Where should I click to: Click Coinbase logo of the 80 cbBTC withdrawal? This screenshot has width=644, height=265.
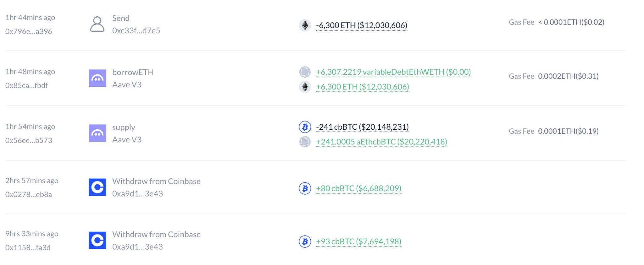[97, 187]
